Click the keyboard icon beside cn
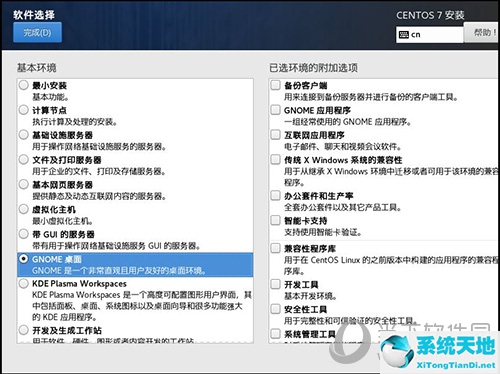Image resolution: width=500 pixels, height=374 pixels. [x=403, y=35]
